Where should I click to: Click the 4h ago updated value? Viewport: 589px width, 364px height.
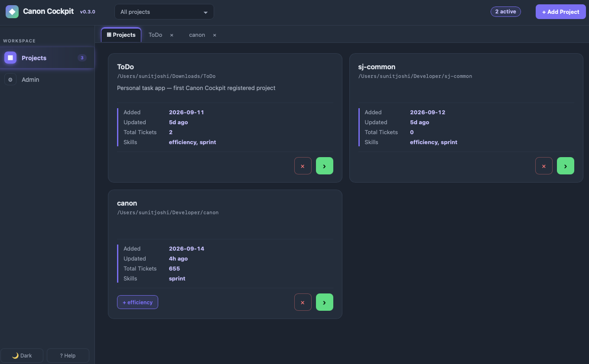178,258
